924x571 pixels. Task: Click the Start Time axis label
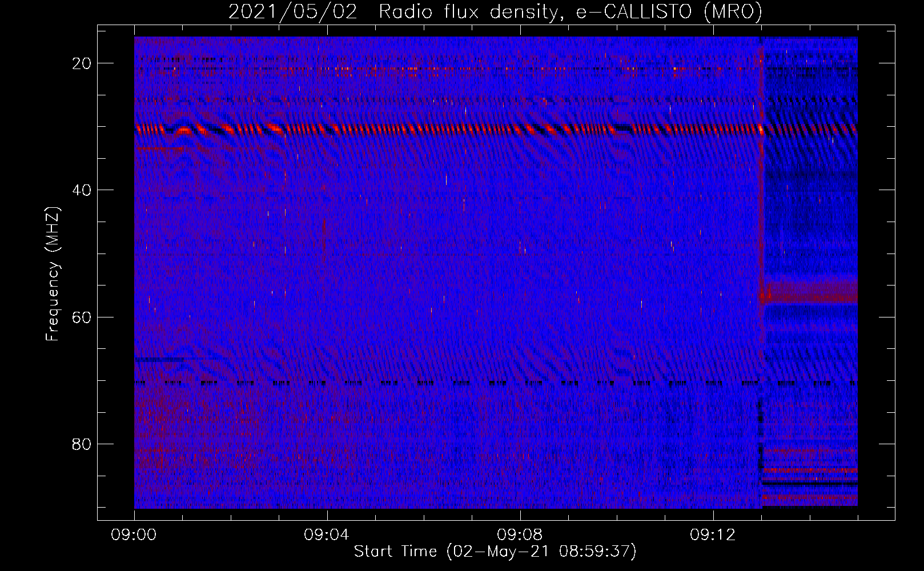(495, 552)
